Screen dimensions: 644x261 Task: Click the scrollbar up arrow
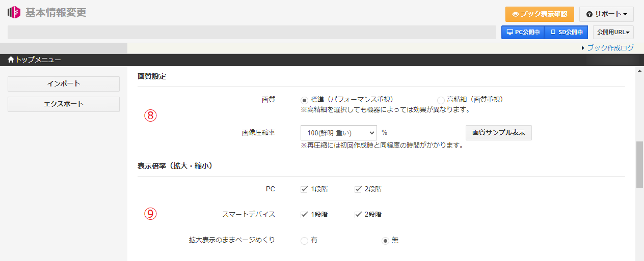pyautogui.click(x=639, y=71)
